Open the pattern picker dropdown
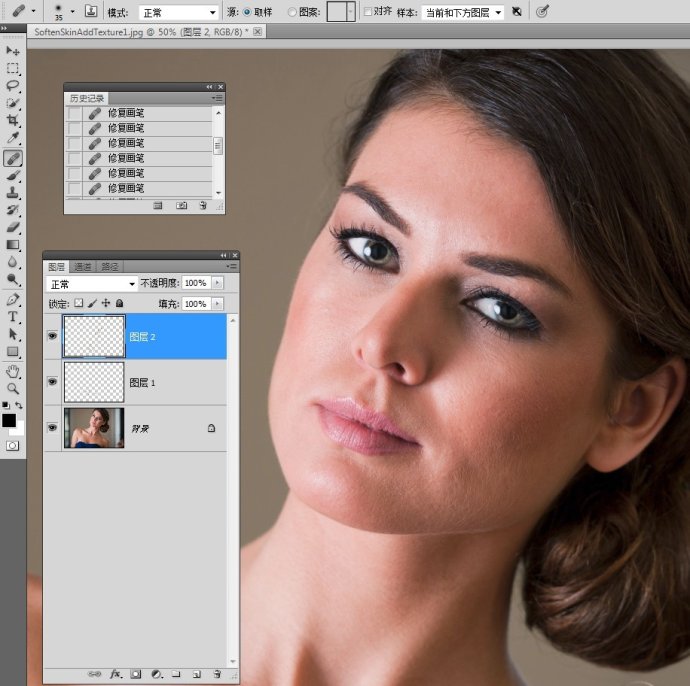 pyautogui.click(x=351, y=12)
